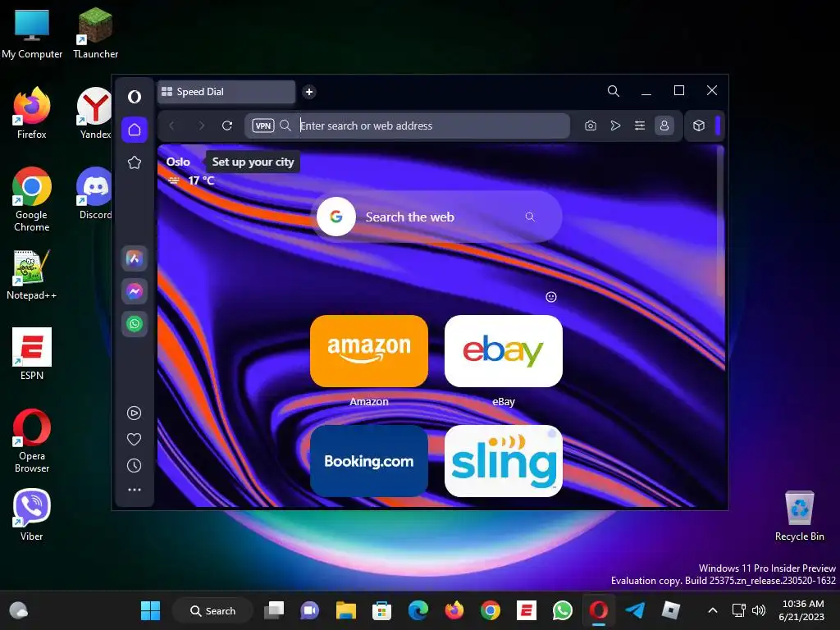Image resolution: width=840 pixels, height=630 pixels.
Task: Click the smiley feedback icon
Action: pos(551,297)
